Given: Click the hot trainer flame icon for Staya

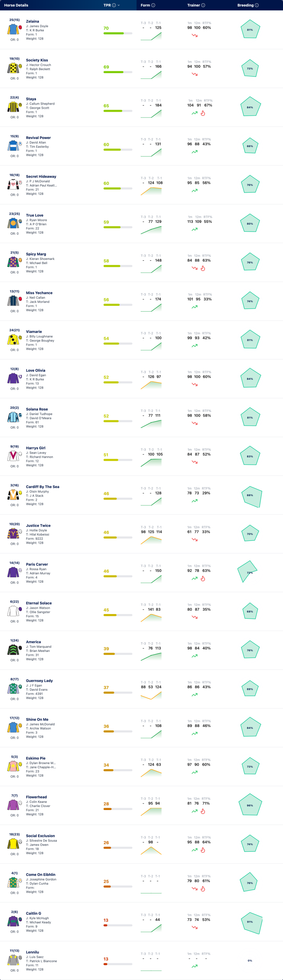Looking at the screenshot, I should pyautogui.click(x=203, y=113).
